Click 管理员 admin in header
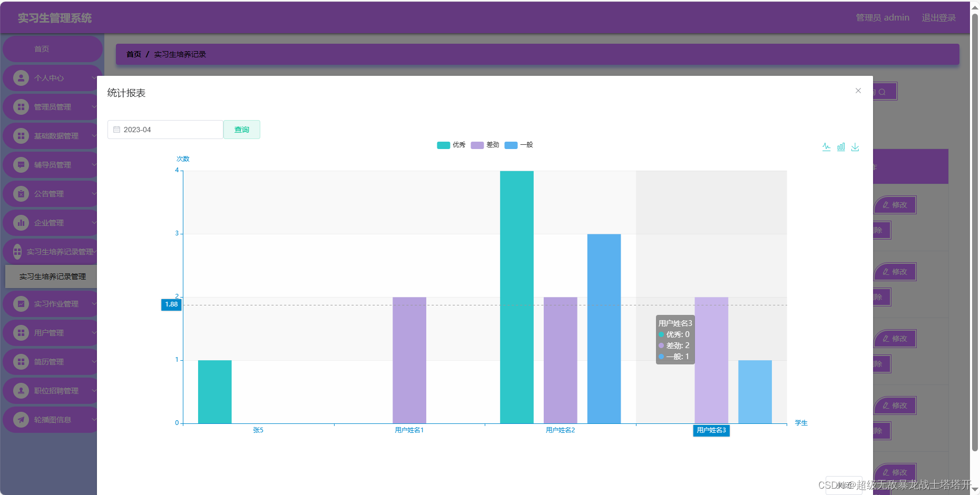980x495 pixels. tap(883, 18)
